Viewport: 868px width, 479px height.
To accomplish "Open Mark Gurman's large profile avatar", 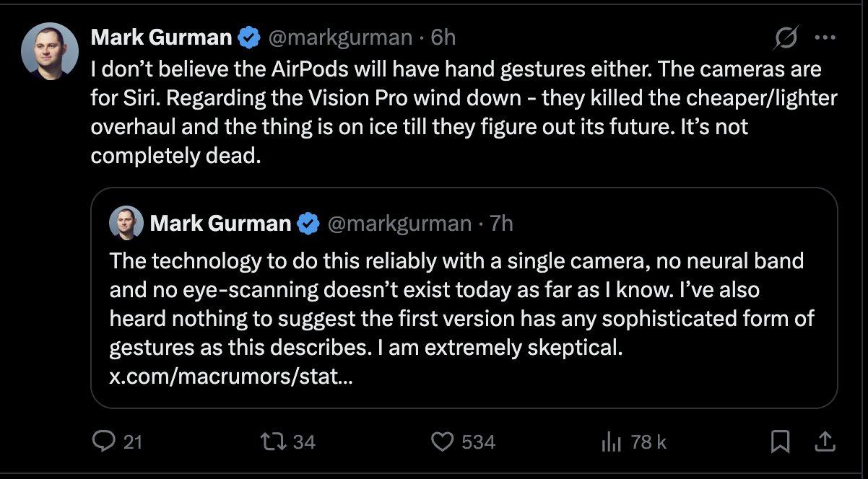I will (50, 50).
